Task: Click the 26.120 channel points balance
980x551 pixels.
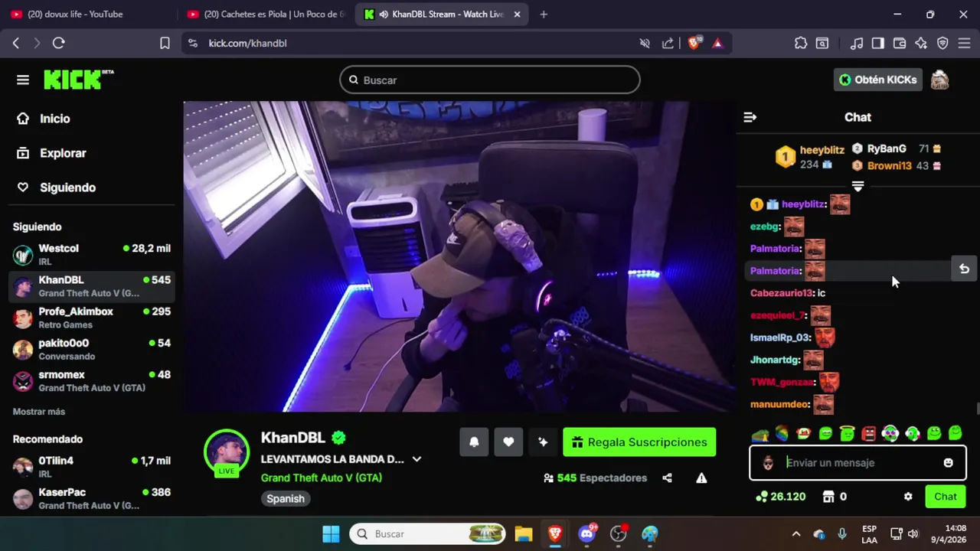Action: click(780, 497)
